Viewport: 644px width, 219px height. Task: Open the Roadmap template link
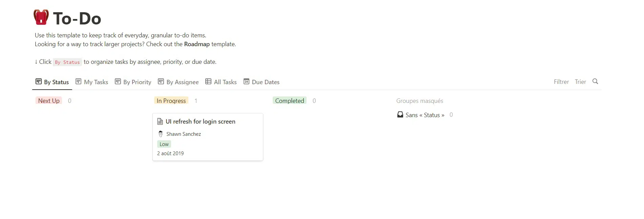197,44
